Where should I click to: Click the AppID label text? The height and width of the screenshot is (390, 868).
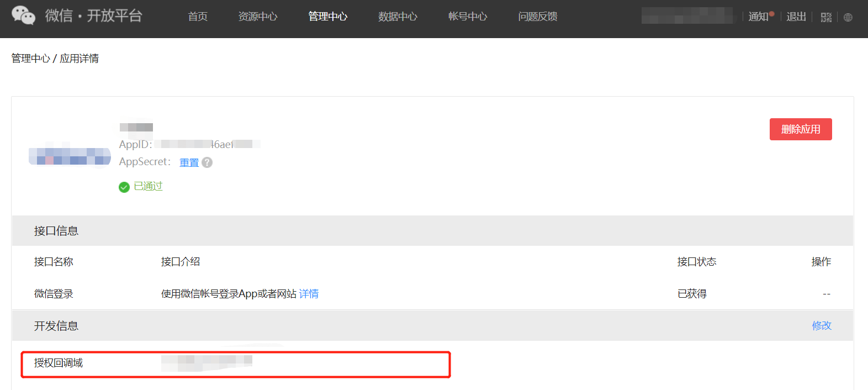pos(135,145)
